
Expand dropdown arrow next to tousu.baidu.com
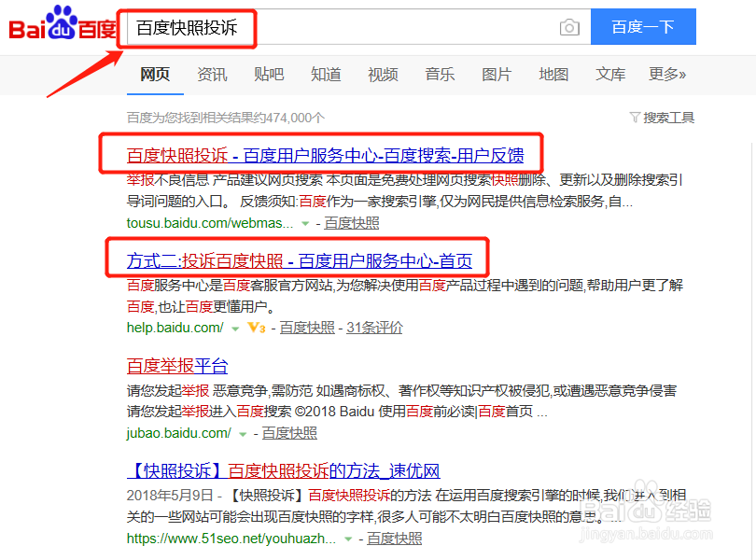pos(305,223)
